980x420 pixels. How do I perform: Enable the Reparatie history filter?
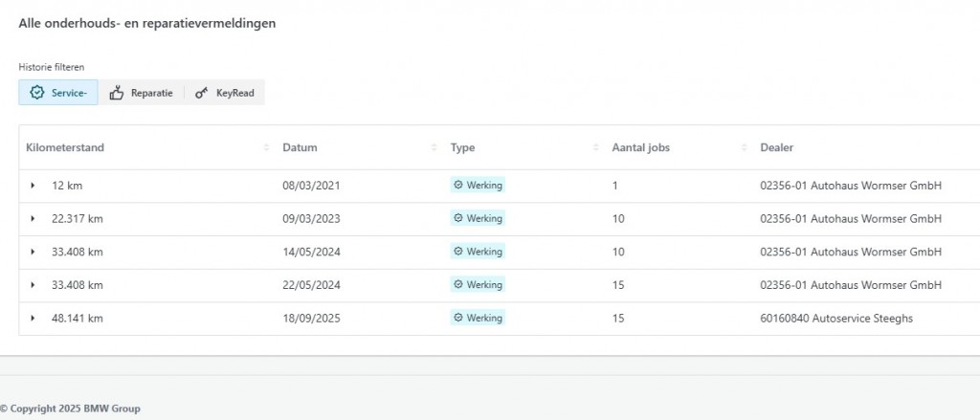point(142,93)
